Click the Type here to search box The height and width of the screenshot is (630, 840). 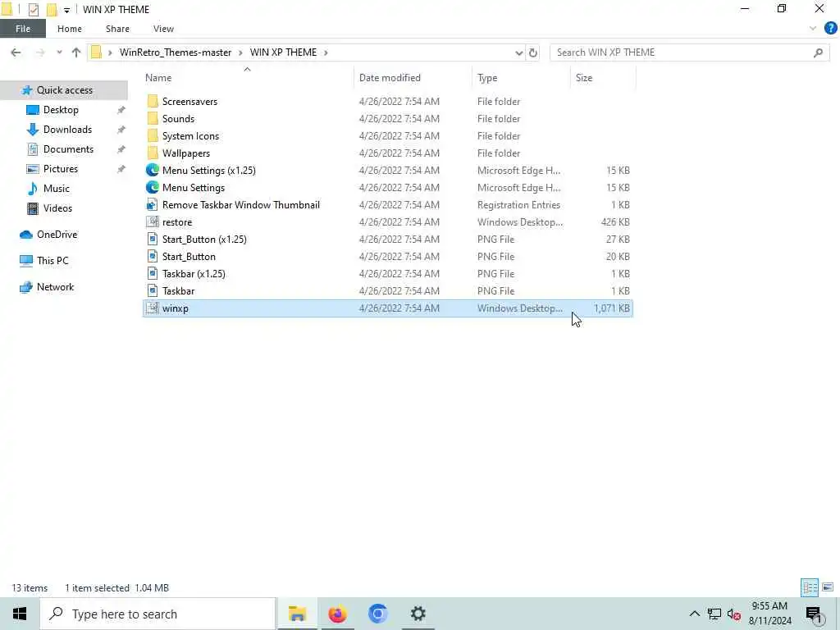pos(158,614)
